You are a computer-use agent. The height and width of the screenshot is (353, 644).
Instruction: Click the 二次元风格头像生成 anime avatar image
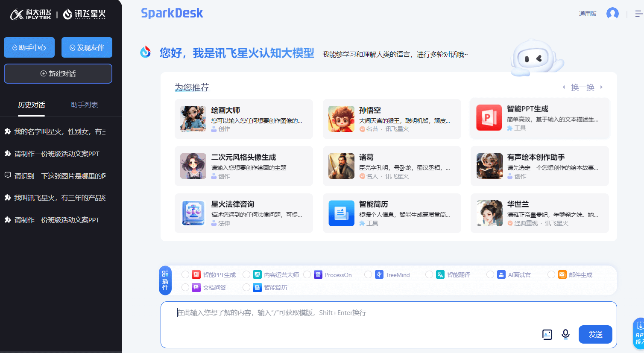point(193,166)
